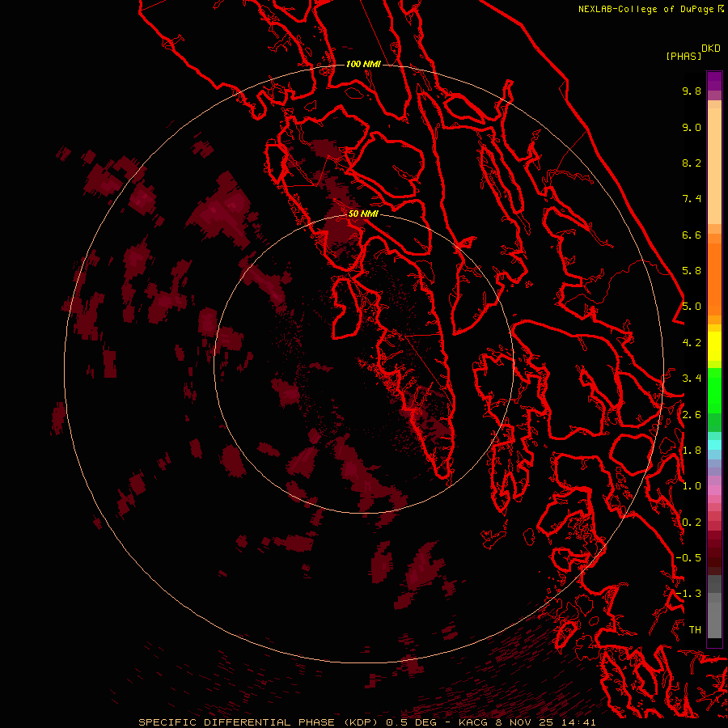Screen dimensions: 728x728
Task: Click the 5.8 value on color scale
Action: [692, 271]
